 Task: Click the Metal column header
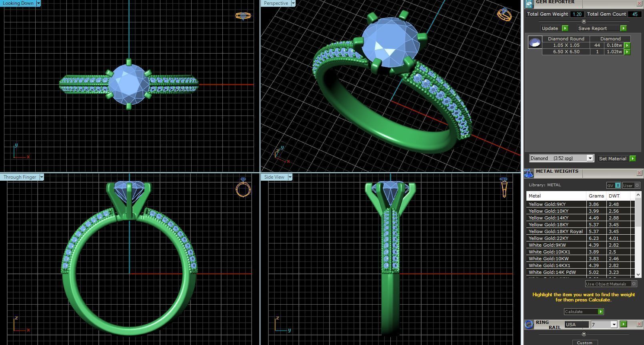556,196
